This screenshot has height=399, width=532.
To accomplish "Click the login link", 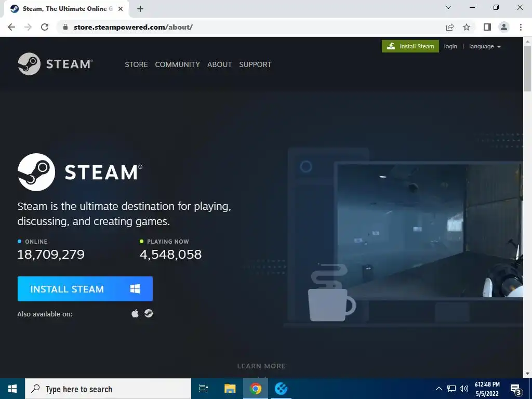I will 450,46.
